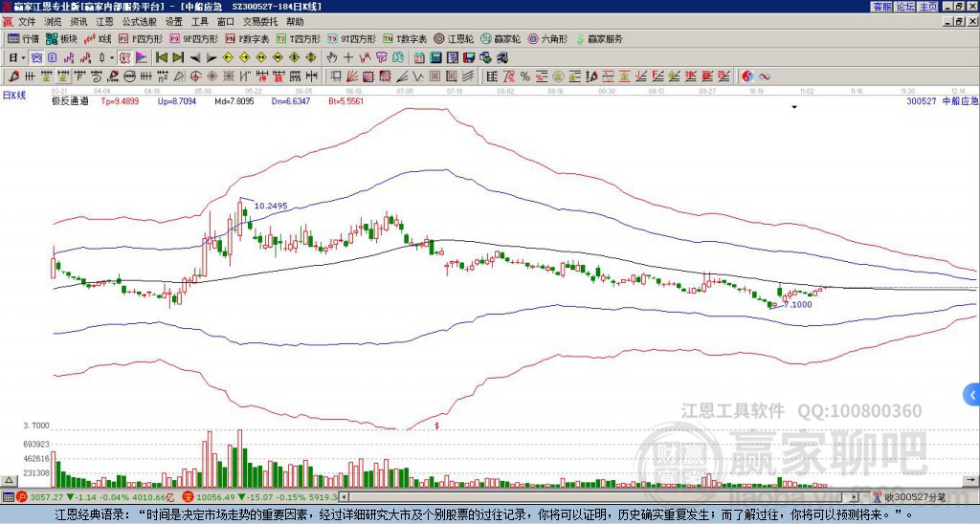
Task: Click the blue infinity wave icon
Action: (x=765, y=76)
